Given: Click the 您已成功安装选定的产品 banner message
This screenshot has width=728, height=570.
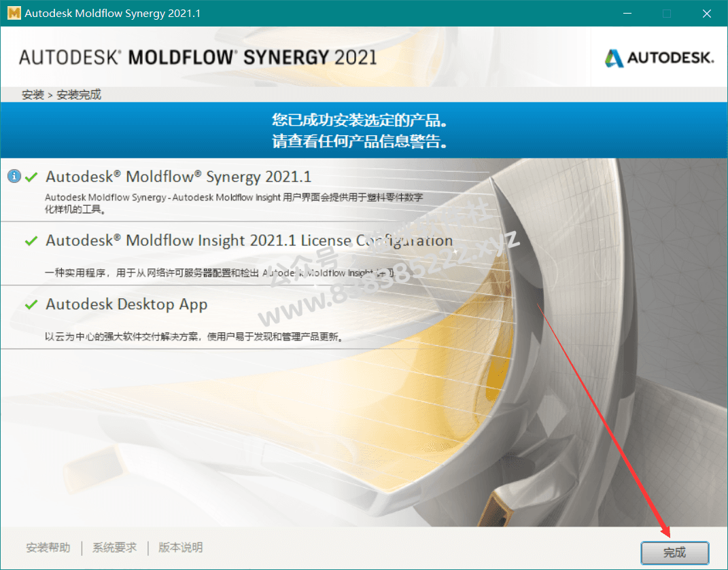Looking at the screenshot, I should 360,120.
